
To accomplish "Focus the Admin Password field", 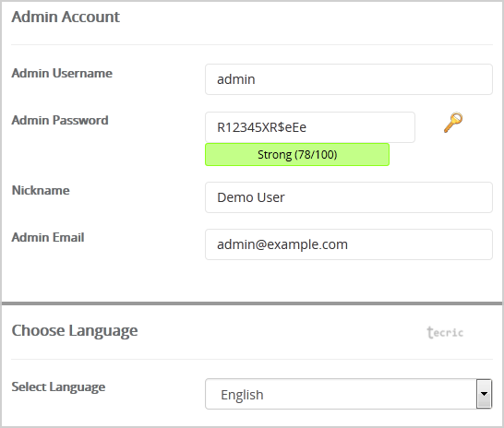I will [x=310, y=127].
